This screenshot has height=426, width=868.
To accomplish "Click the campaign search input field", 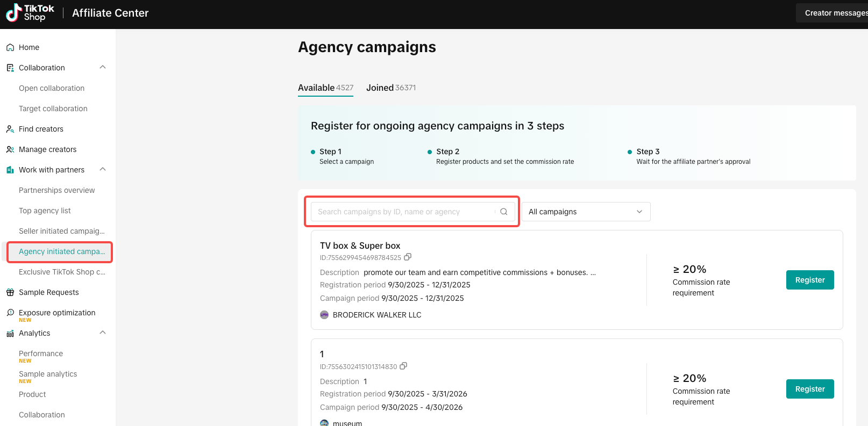I will pos(403,212).
